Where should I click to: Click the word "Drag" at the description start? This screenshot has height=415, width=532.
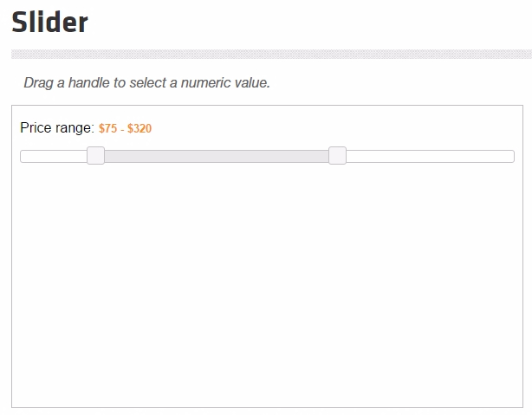click(x=38, y=83)
